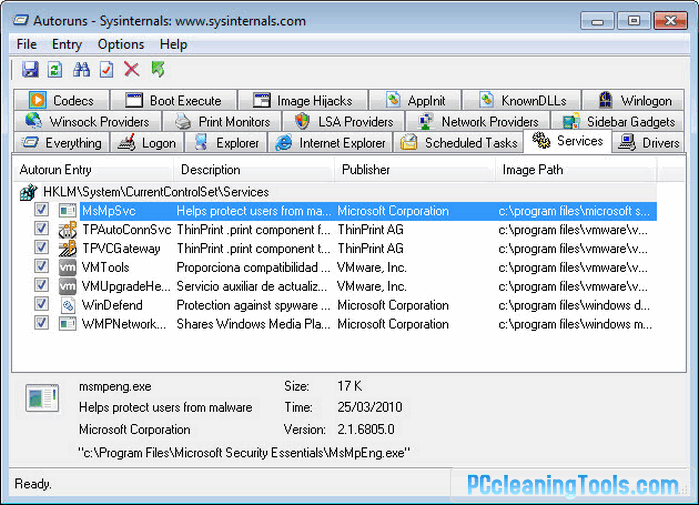The height and width of the screenshot is (505, 699).
Task: Switch to the Logon tab
Action: click(x=147, y=143)
